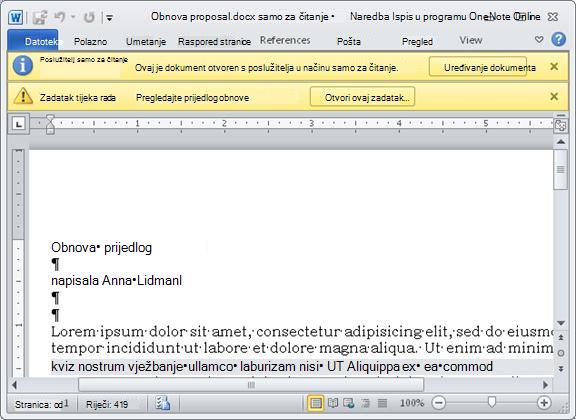Click the 'Pregledajte prijedlog obnove' message text
Screen dimensions: 576x420
tap(192, 98)
